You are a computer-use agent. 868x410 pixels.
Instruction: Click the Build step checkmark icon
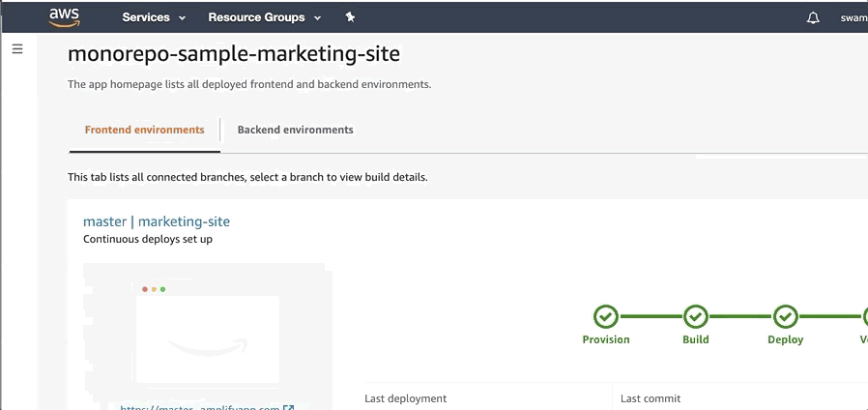696,317
